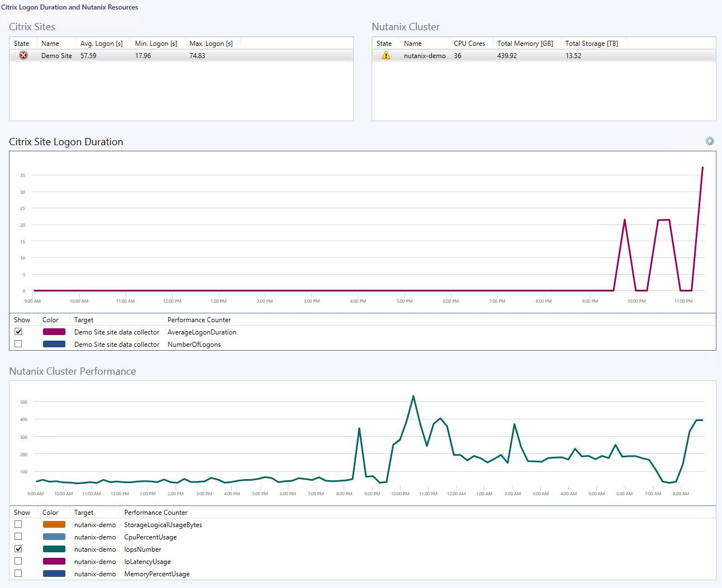Screen dimensions: 722x588
Task: Enable the IoLatencyUsage checkbox
Action: (18, 561)
